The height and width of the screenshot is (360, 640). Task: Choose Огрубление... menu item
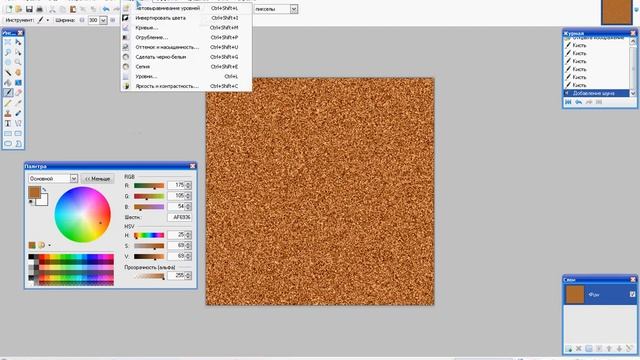186,38
